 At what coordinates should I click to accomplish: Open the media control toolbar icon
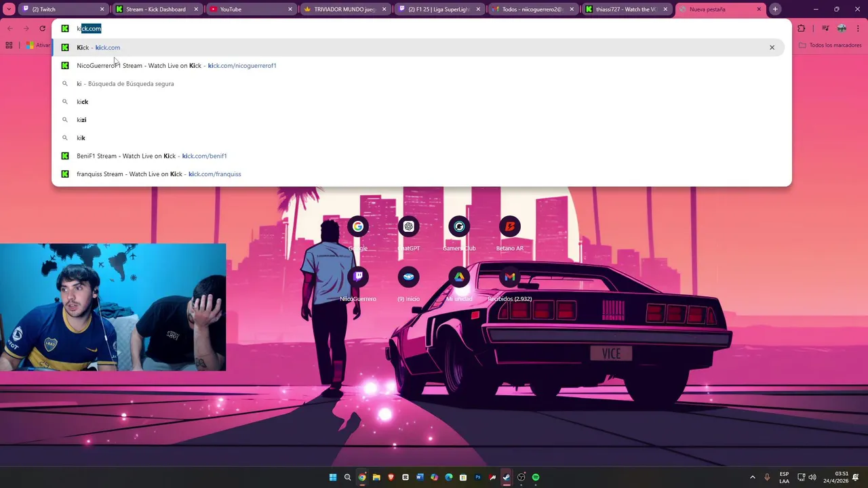(x=825, y=28)
